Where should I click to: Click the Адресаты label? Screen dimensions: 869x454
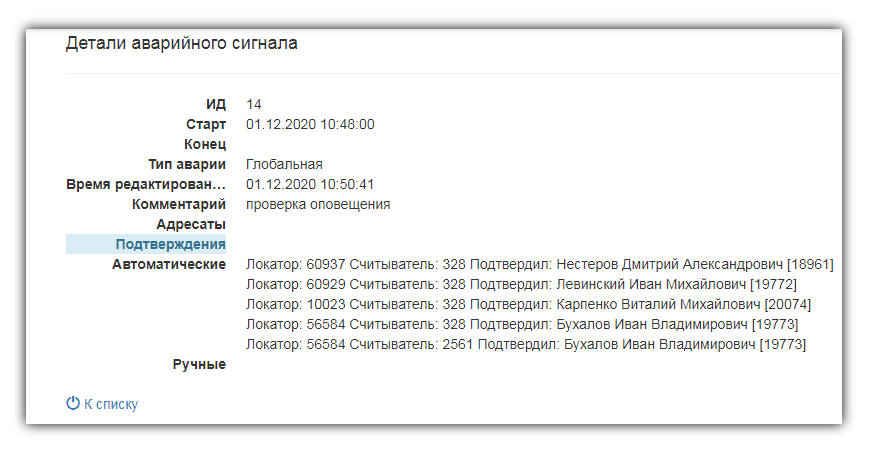(191, 225)
